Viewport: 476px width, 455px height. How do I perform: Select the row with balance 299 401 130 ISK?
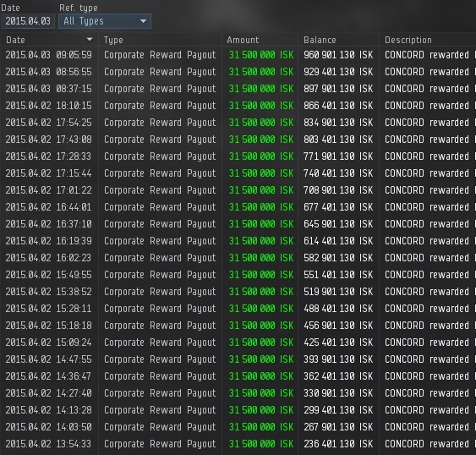238,410
